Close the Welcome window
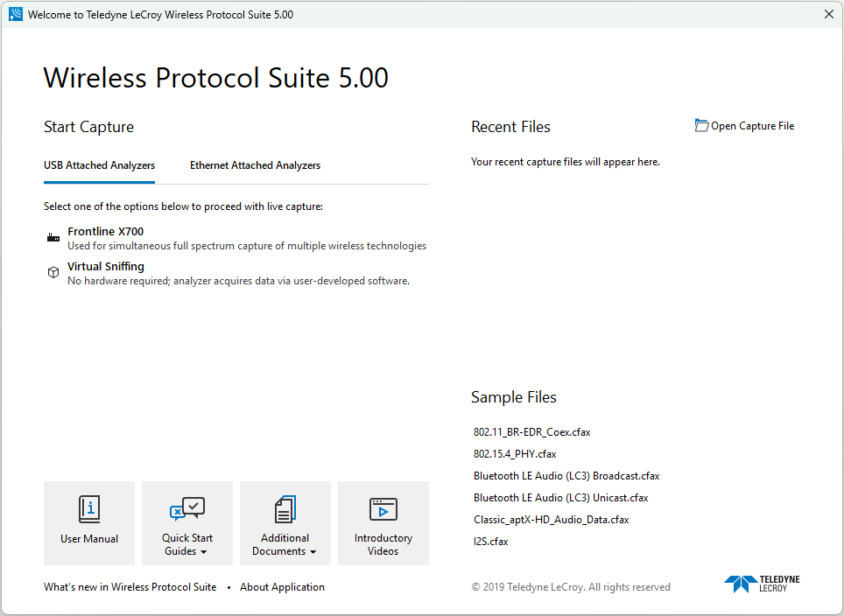This screenshot has height=616, width=844. (x=829, y=14)
